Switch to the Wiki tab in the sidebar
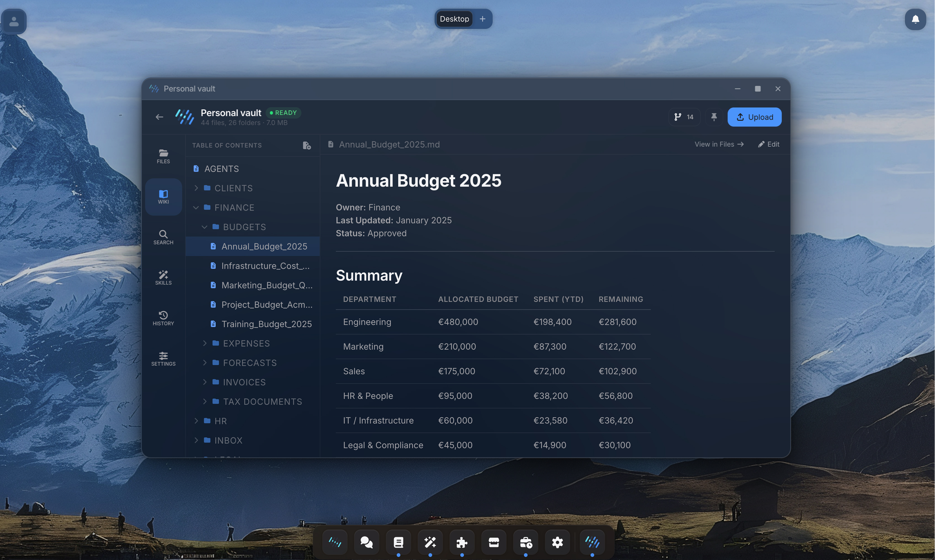Viewport: 935px width, 560px height. coord(163,196)
